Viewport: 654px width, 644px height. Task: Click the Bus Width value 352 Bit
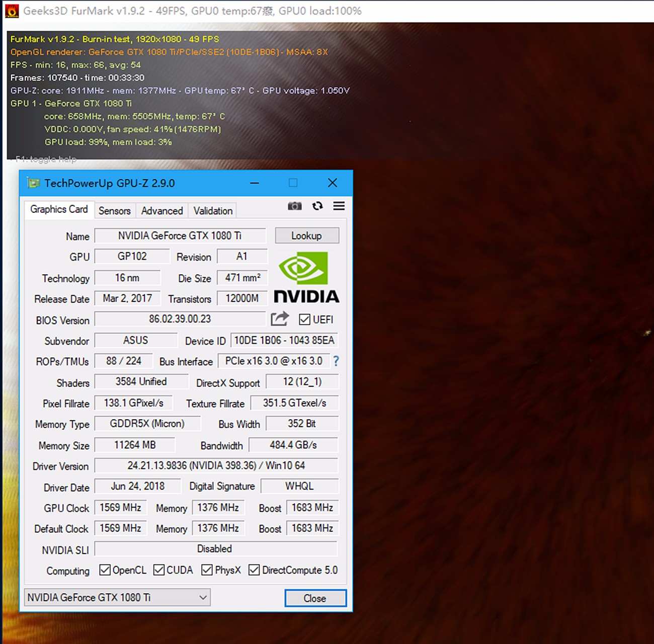click(x=302, y=424)
